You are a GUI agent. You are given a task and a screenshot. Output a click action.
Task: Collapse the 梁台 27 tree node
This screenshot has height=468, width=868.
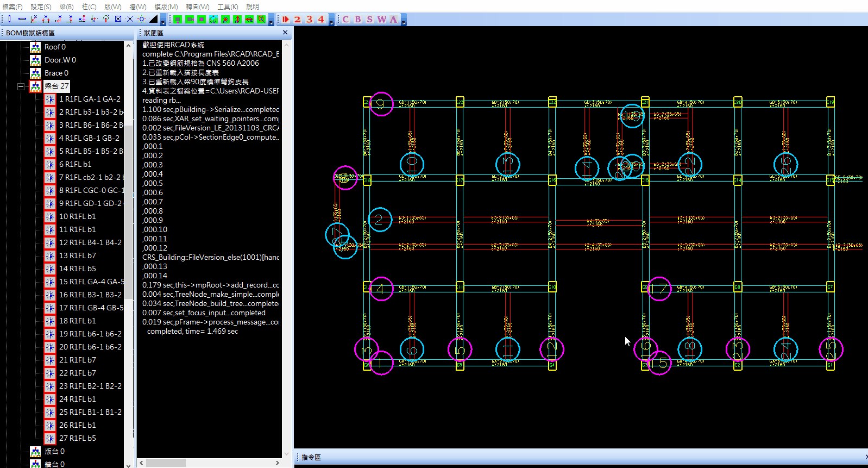(x=21, y=86)
